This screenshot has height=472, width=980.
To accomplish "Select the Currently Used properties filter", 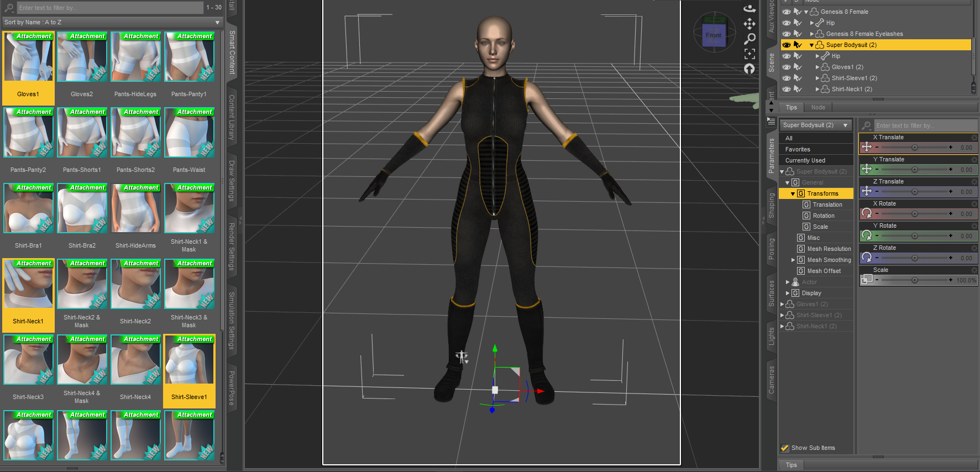I will click(x=816, y=160).
